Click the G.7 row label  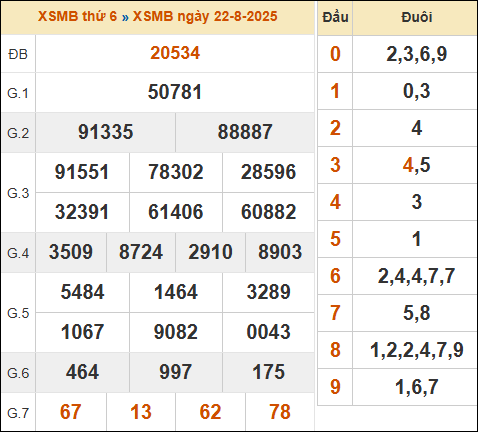(18, 413)
